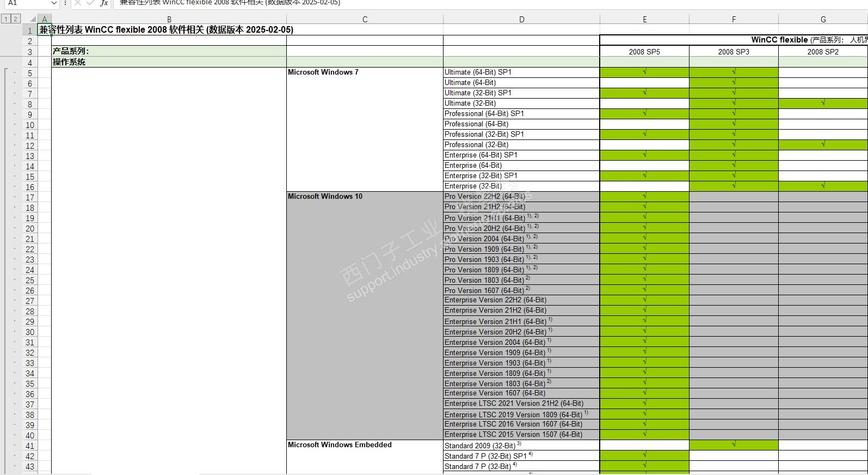868x475 pixels.
Task: Select the 'Pro Version 1607 (64-Bit)' cell
Action: pyautogui.click(x=521, y=290)
